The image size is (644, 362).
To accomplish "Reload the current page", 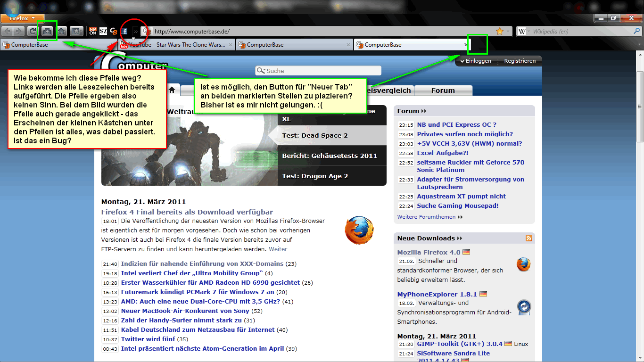I will pyautogui.click(x=33, y=32).
